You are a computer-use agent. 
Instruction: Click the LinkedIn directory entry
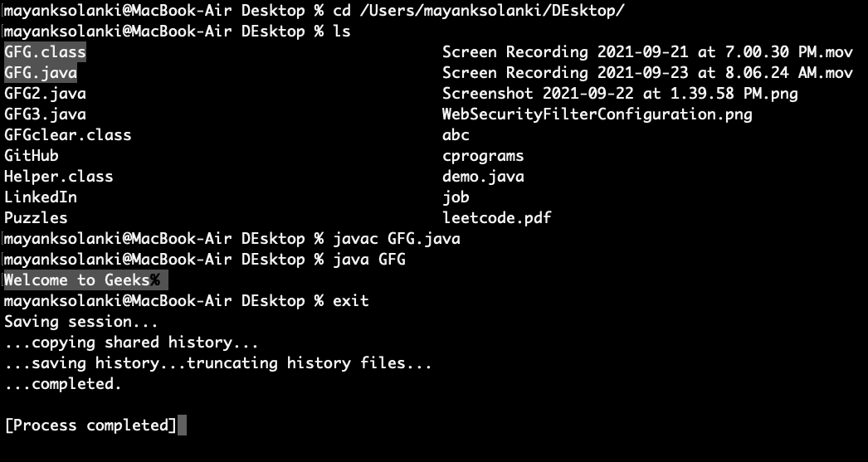pyautogui.click(x=41, y=197)
